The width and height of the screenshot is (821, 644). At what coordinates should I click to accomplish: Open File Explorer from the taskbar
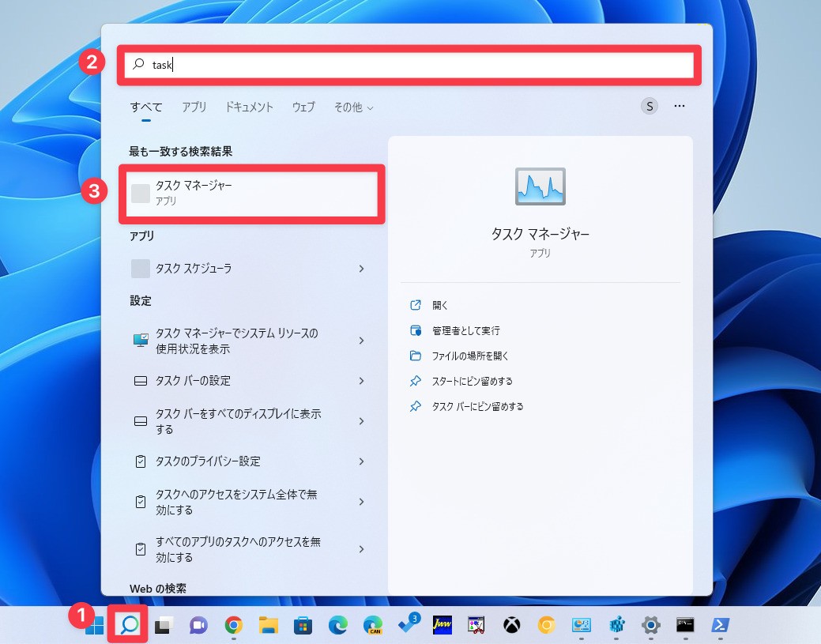pyautogui.click(x=268, y=624)
